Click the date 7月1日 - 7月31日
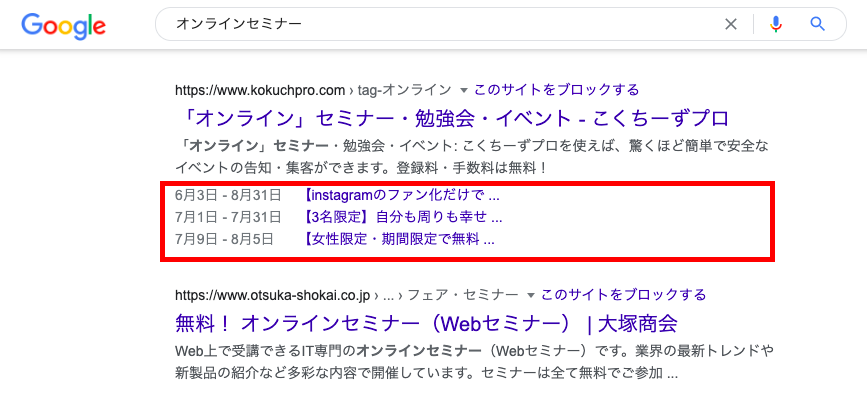Screen dimensions: 867x397 tap(228, 217)
